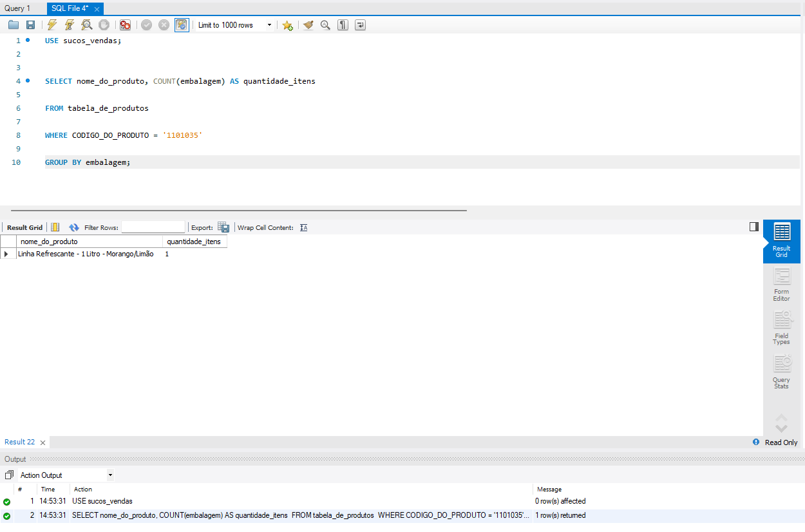This screenshot has width=805, height=532.
Task: Click the editor horizontal scrollbar
Action: [238, 210]
